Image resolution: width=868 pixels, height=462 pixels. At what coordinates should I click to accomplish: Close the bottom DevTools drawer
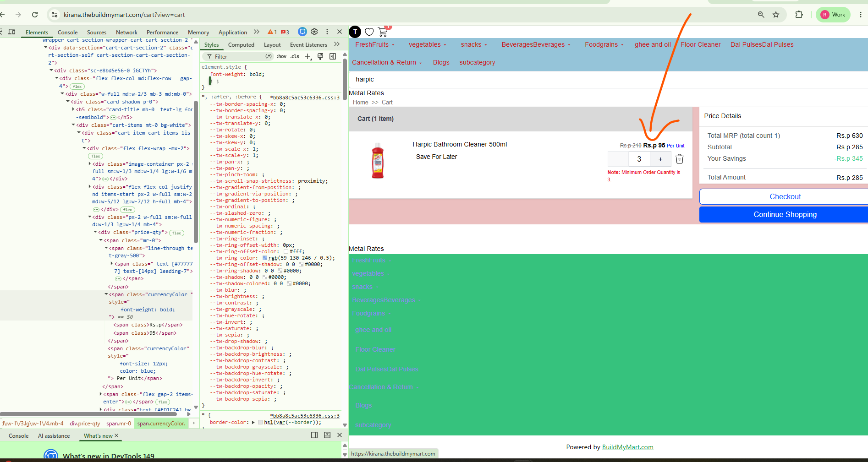point(340,435)
